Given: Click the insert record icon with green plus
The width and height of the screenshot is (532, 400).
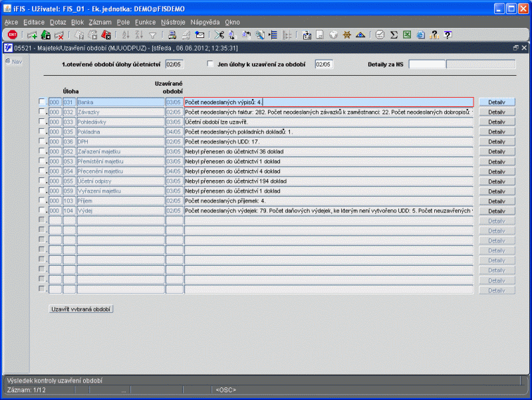Looking at the screenshot, I should (32, 35).
